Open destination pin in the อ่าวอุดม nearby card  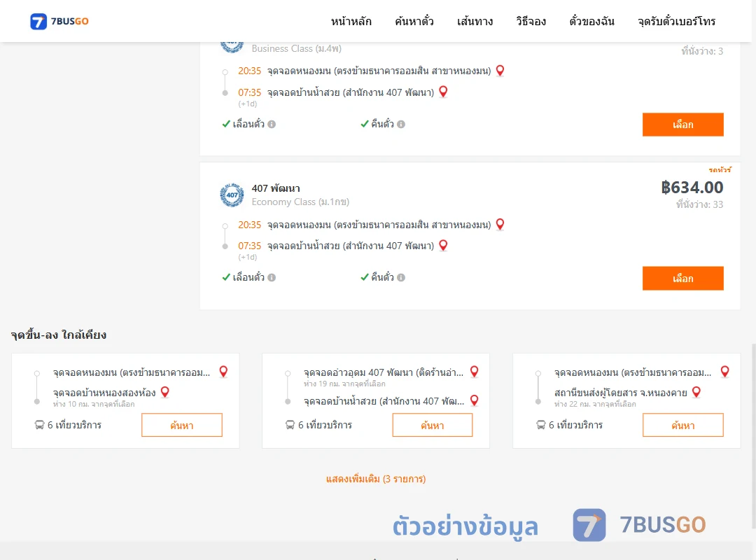[475, 401]
